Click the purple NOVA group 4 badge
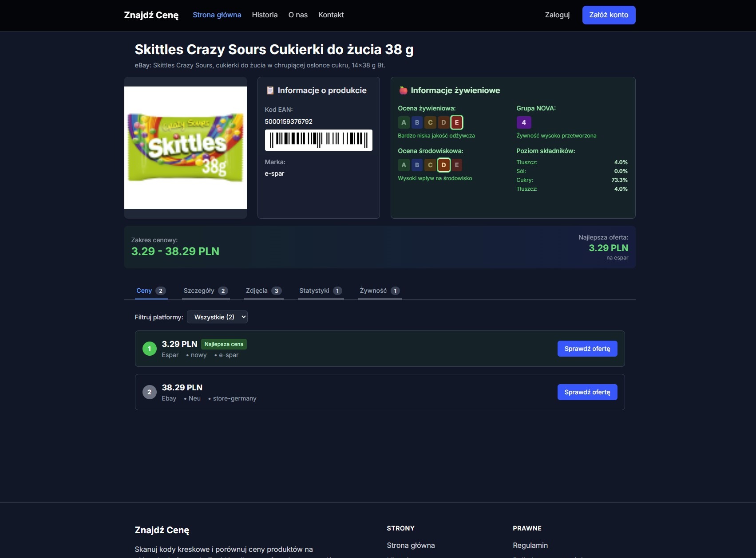This screenshot has width=756, height=558. (524, 122)
